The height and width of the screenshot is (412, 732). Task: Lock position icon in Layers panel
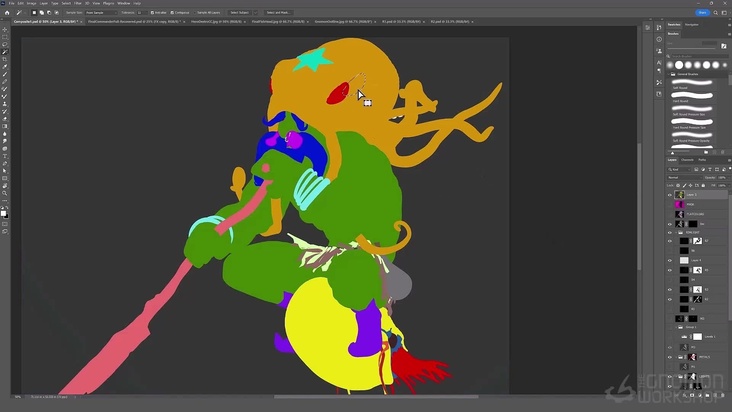691,185
